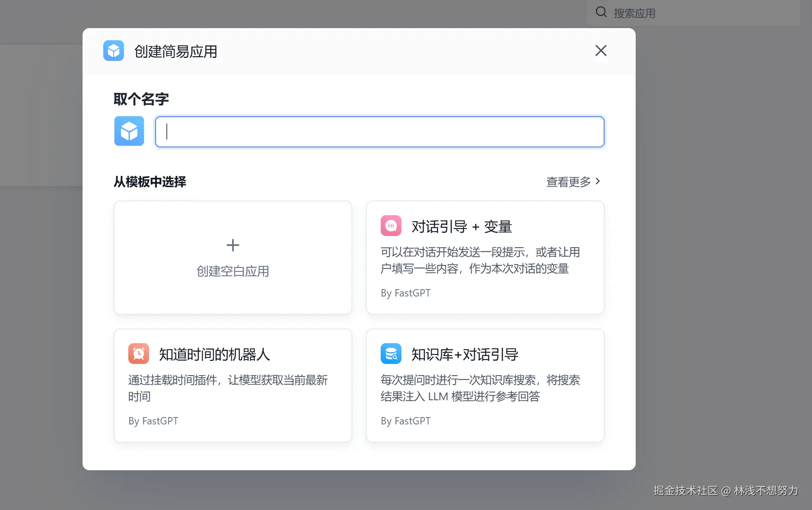Select the 对话引导 + 变量 template
The height and width of the screenshot is (510, 812).
(x=485, y=258)
